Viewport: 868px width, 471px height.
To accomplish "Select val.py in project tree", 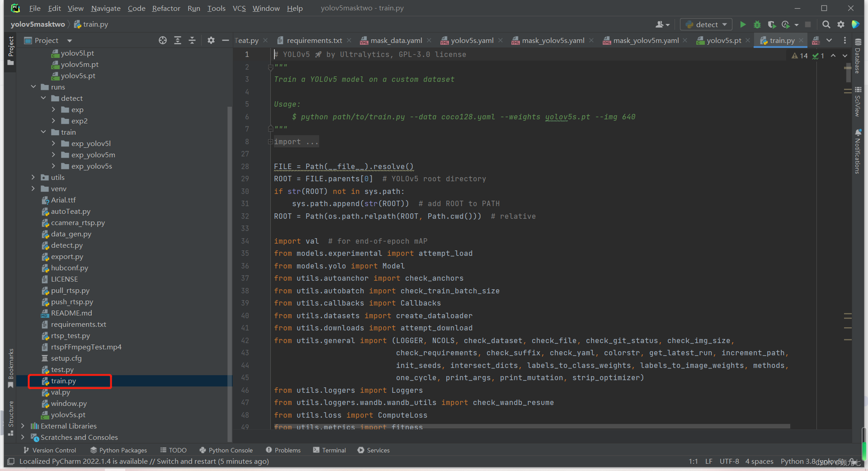I will coord(61,392).
